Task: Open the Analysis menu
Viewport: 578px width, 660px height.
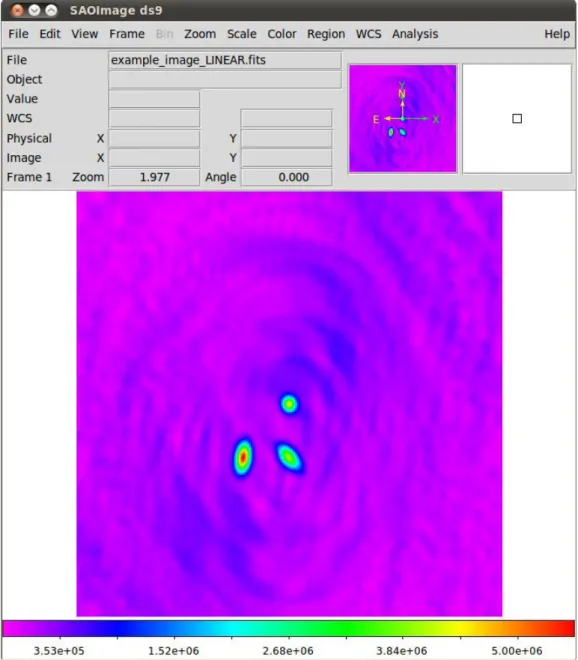Action: point(415,34)
